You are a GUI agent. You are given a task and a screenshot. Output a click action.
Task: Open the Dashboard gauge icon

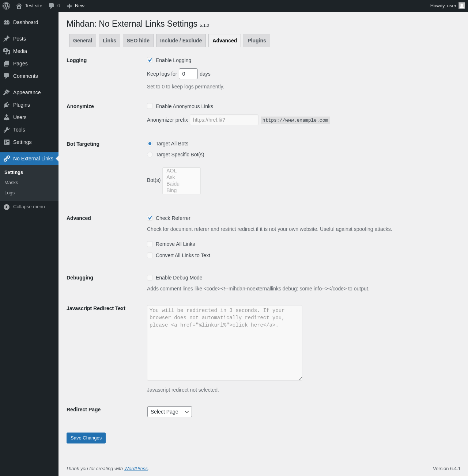click(x=7, y=22)
